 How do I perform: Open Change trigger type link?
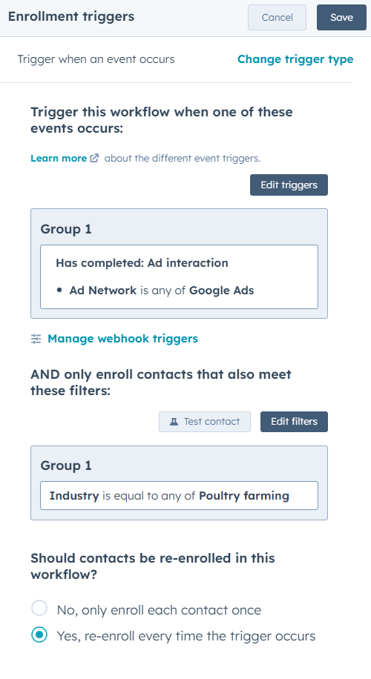pyautogui.click(x=295, y=59)
